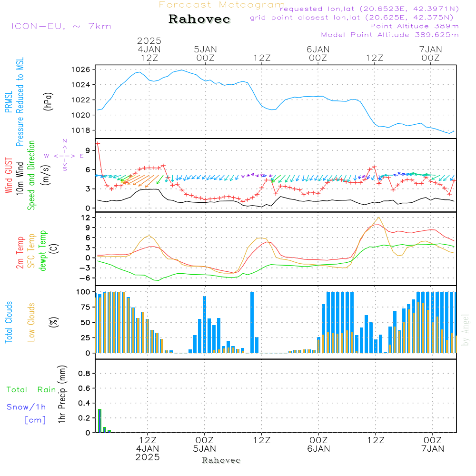Select the blue 'Total Clouds' legend label
Viewport: 476px width, 476px height.
(9, 322)
